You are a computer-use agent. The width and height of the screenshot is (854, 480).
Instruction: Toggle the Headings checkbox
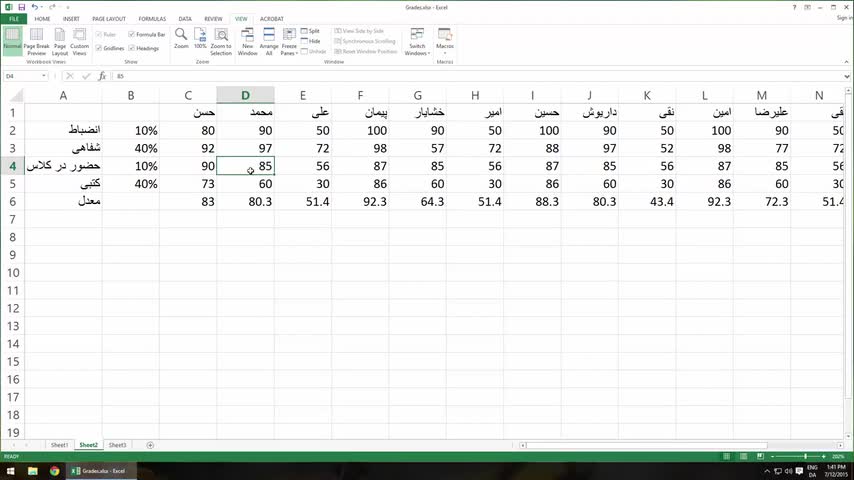(131, 48)
